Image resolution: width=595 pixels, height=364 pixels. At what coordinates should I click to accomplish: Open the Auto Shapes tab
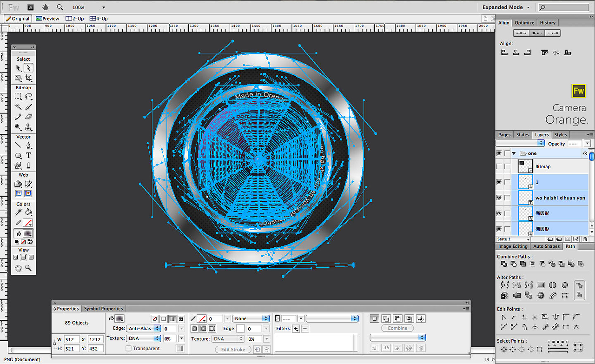547,246
